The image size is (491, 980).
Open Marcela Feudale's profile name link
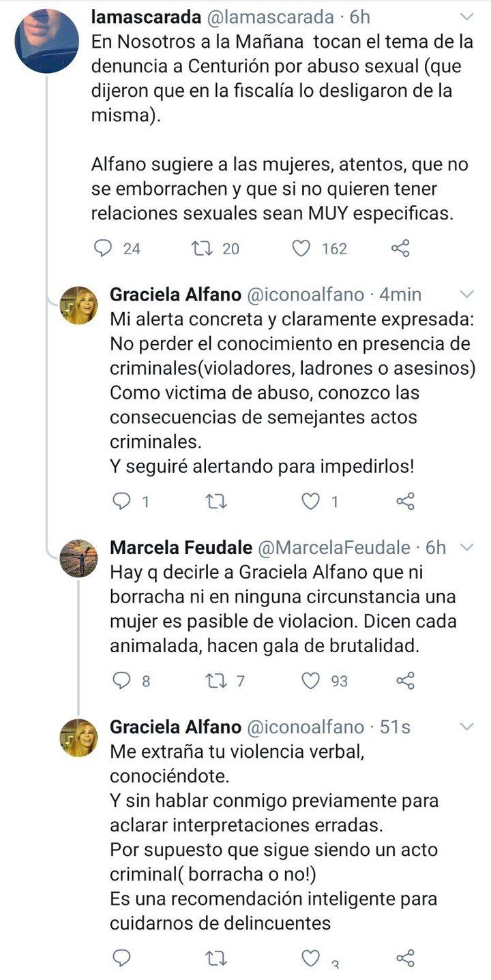click(x=181, y=547)
